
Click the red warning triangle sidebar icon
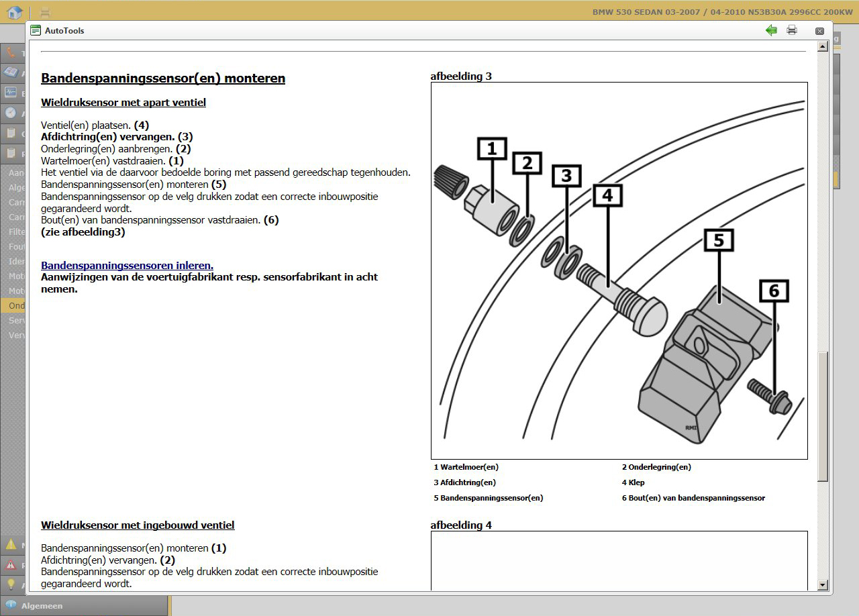[11, 564]
